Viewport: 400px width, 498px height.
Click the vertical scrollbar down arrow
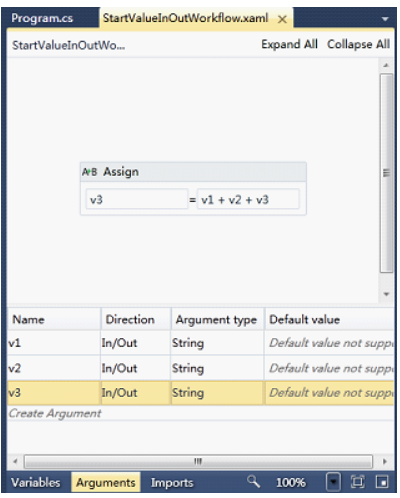[x=386, y=294]
